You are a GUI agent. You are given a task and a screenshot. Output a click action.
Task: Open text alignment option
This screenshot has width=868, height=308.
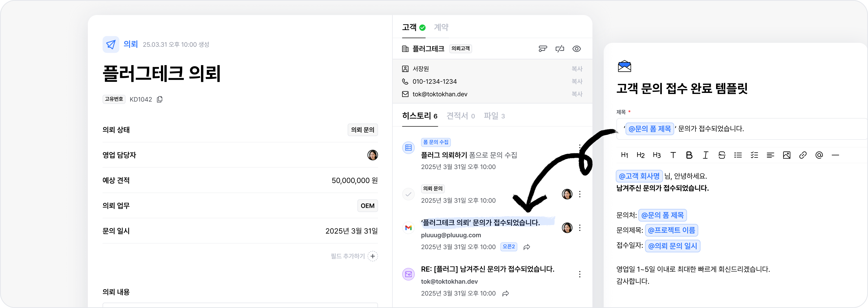pos(770,155)
